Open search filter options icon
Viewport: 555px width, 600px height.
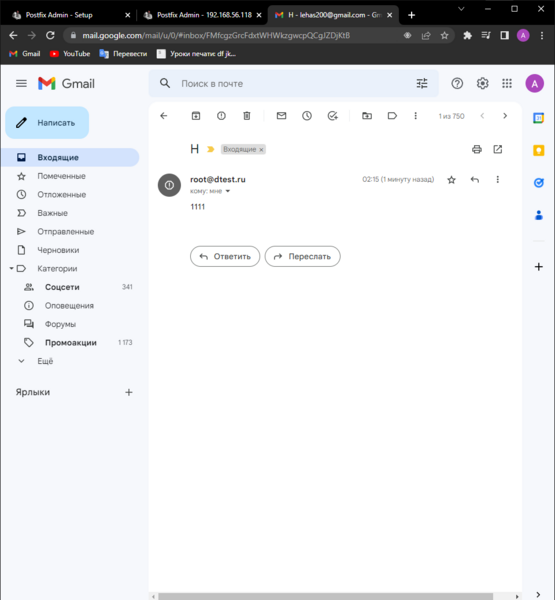(422, 83)
